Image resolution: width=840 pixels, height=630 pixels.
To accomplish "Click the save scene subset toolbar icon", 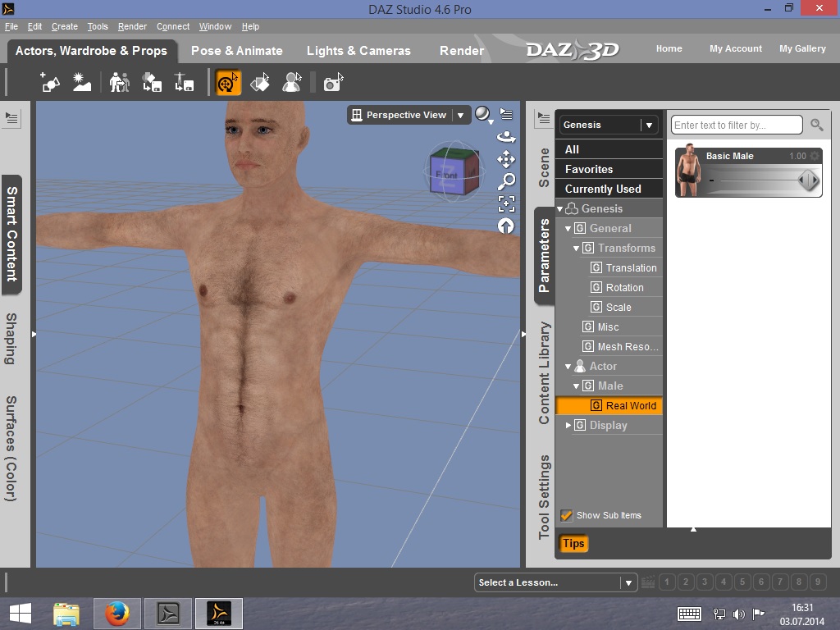I will pyautogui.click(x=152, y=83).
